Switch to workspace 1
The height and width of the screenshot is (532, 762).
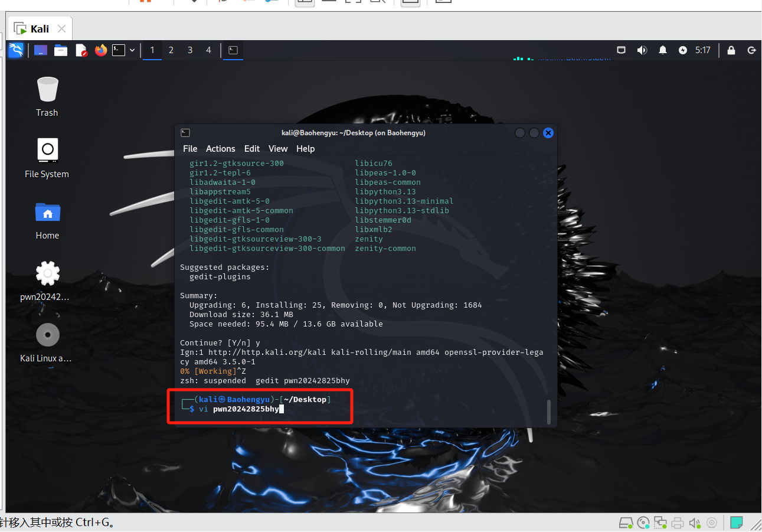click(152, 50)
